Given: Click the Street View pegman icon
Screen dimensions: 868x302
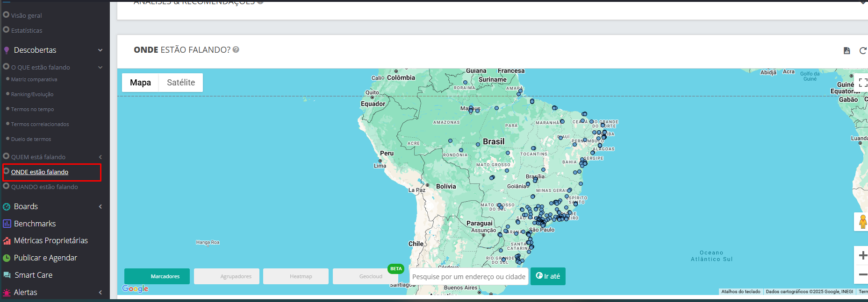Looking at the screenshot, I should tap(862, 222).
